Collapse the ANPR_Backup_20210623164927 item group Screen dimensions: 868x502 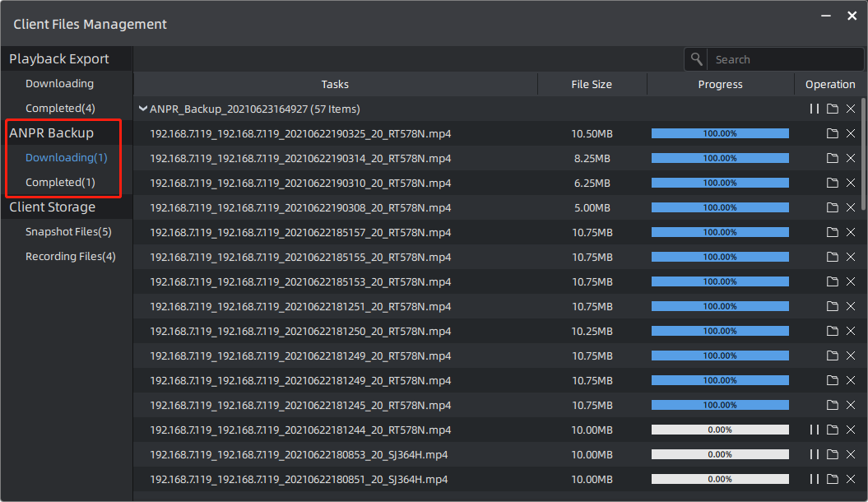pyautogui.click(x=143, y=109)
